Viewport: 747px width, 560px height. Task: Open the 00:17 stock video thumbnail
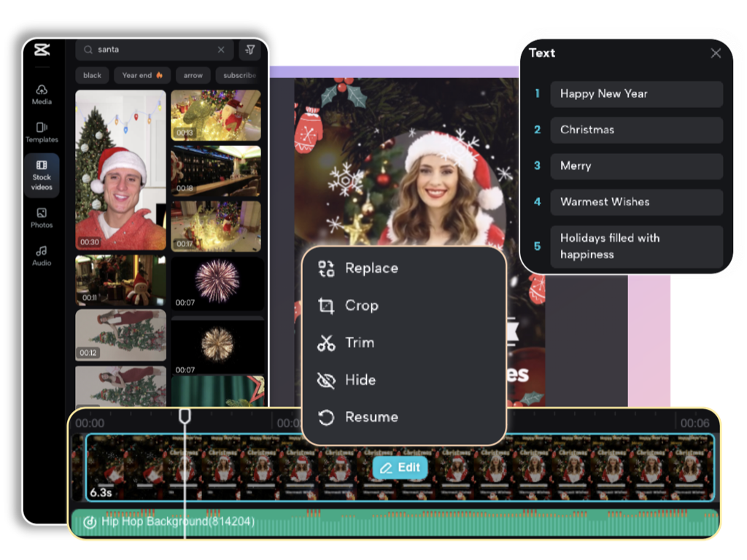216,226
